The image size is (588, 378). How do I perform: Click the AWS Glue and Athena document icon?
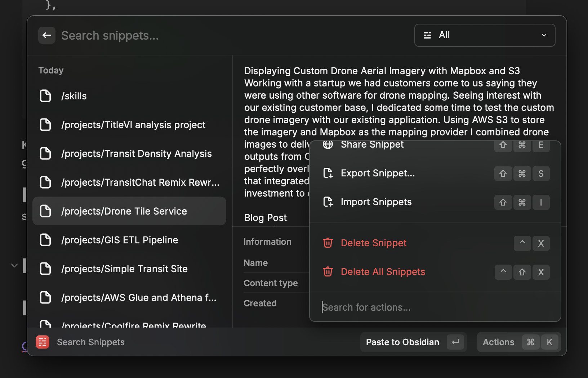click(x=45, y=297)
